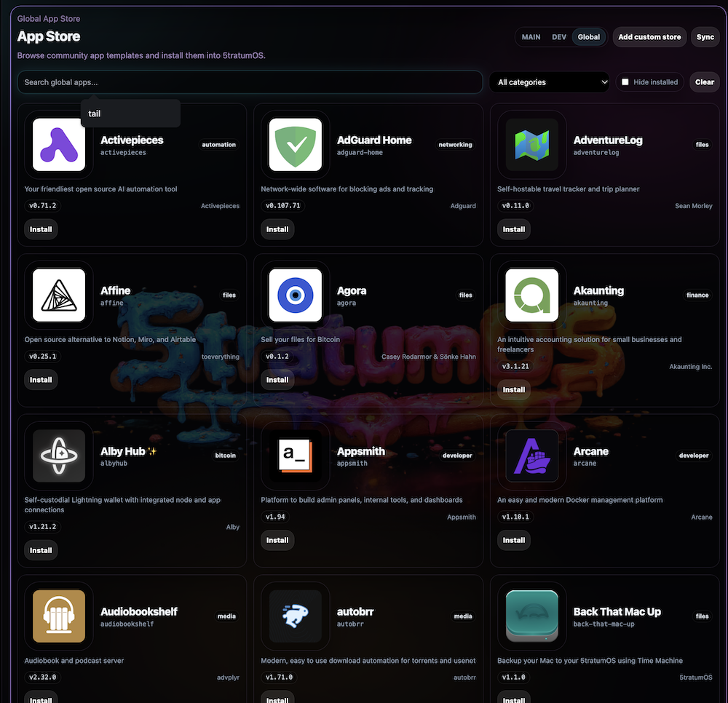Open the Alby Hub app icon
728x703 pixels.
click(59, 456)
